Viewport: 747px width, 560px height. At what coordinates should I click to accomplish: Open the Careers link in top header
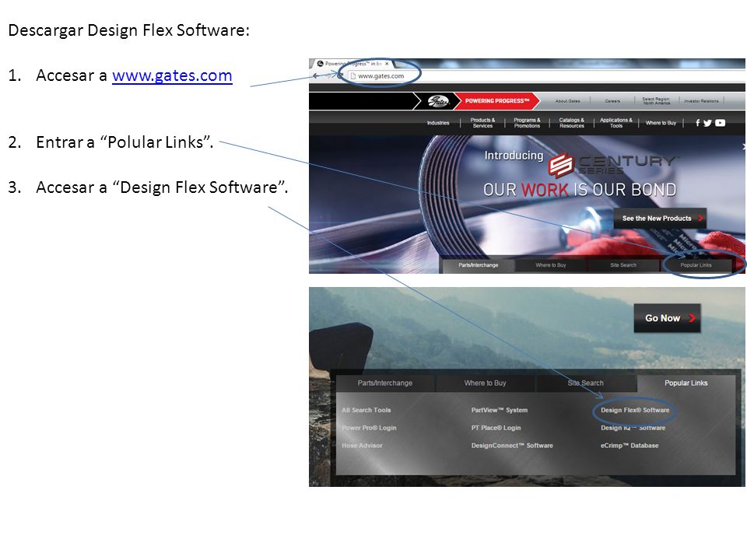coord(612,101)
